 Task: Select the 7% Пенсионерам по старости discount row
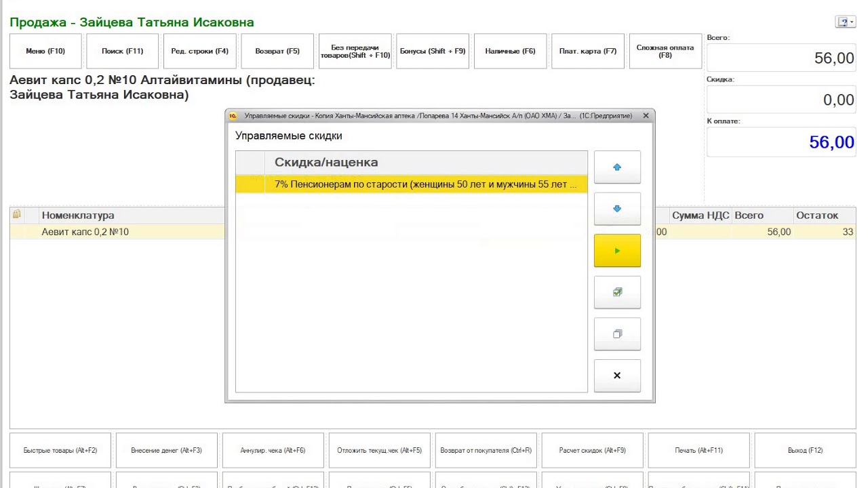tap(411, 184)
